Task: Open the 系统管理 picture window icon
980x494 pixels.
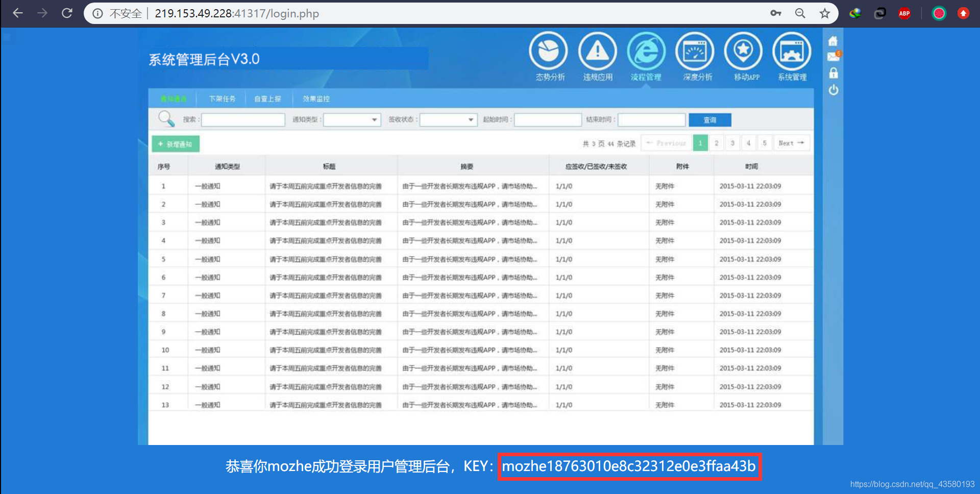Action: pos(792,51)
